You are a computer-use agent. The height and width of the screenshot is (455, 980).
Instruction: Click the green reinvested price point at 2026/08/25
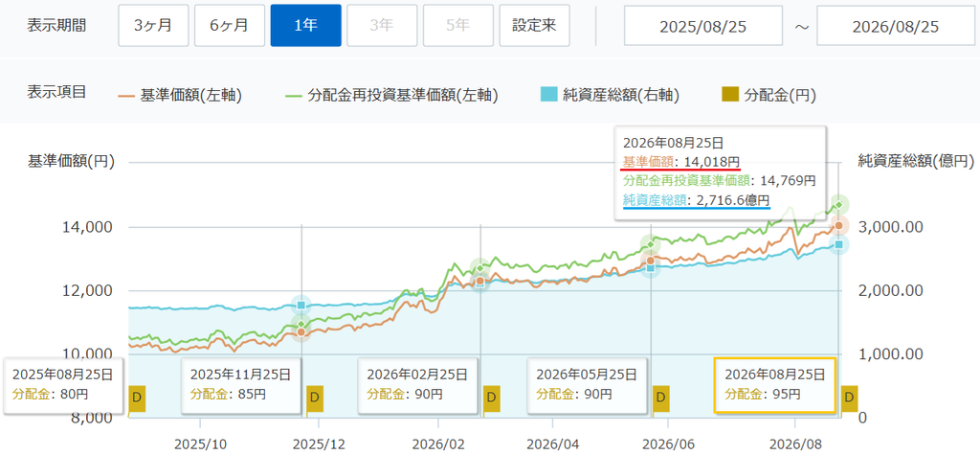tap(839, 205)
